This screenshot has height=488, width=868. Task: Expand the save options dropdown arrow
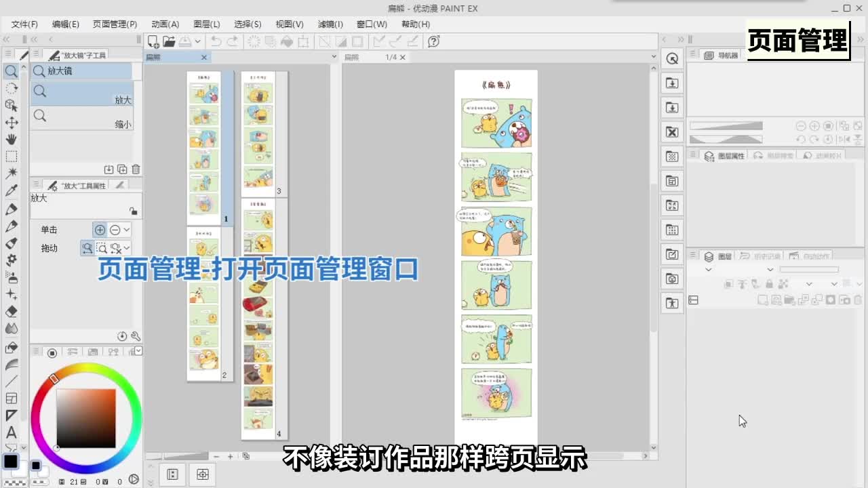coord(197,41)
